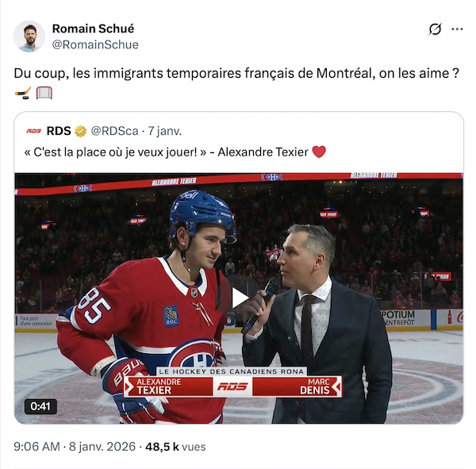Click the 0:41 video duration badge
476x469 pixels.
(38, 406)
